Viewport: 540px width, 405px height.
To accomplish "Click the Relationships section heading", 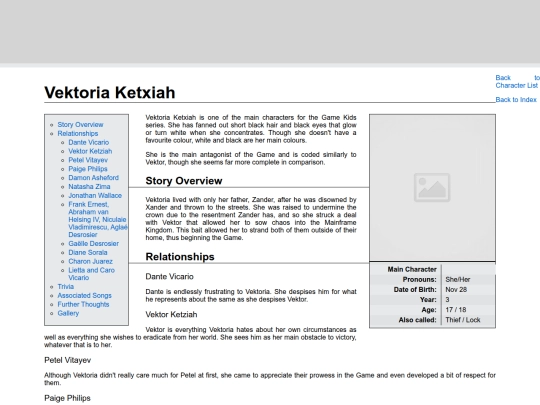I will [180, 257].
